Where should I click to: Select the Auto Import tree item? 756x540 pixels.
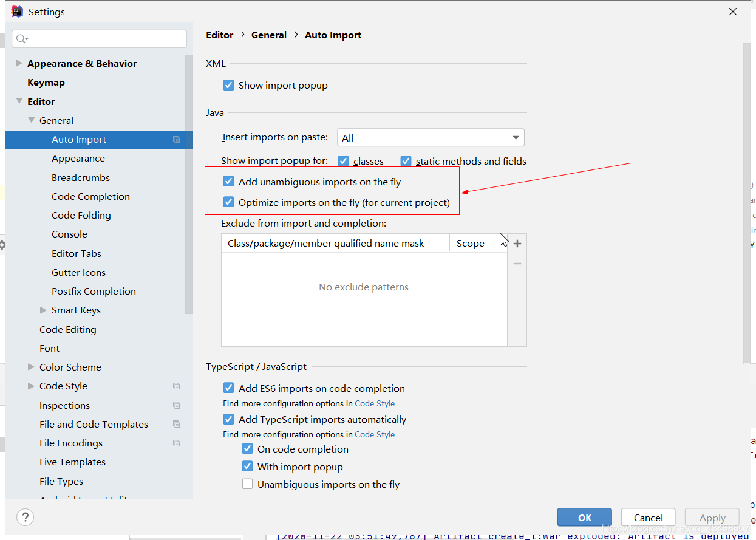click(99, 140)
